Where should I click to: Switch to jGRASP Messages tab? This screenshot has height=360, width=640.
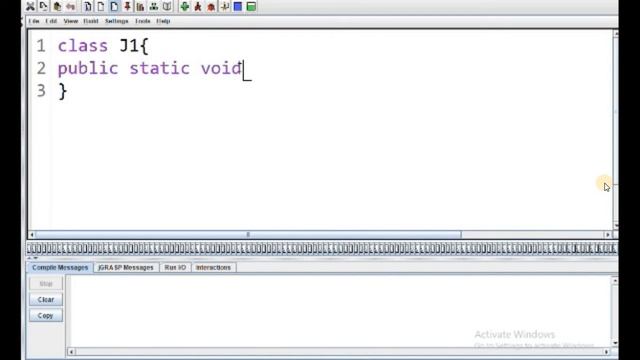click(x=126, y=267)
